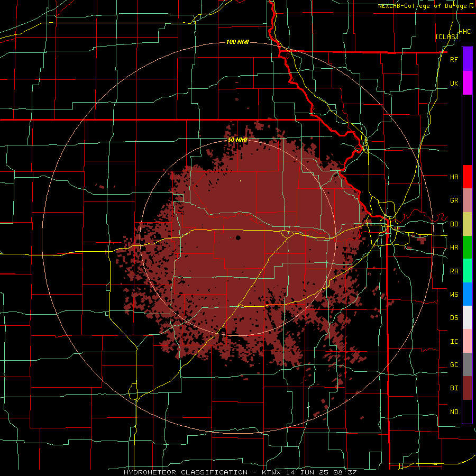The height and width of the screenshot is (476, 476).
Task: Click the RA legend label
Action: click(454, 271)
